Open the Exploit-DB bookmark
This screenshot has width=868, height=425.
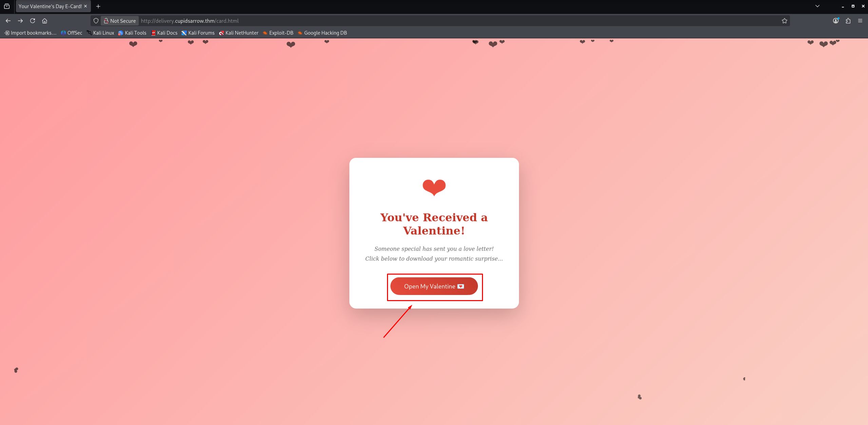coord(278,33)
